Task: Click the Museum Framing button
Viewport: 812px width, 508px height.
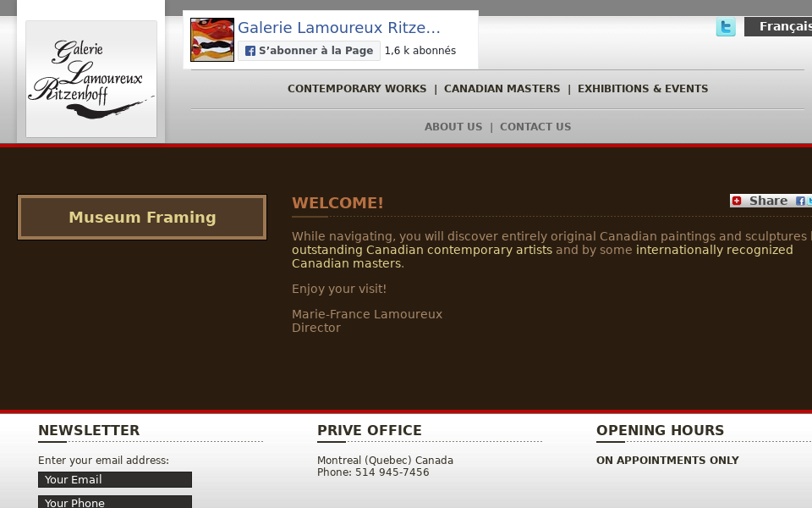Action: click(141, 217)
